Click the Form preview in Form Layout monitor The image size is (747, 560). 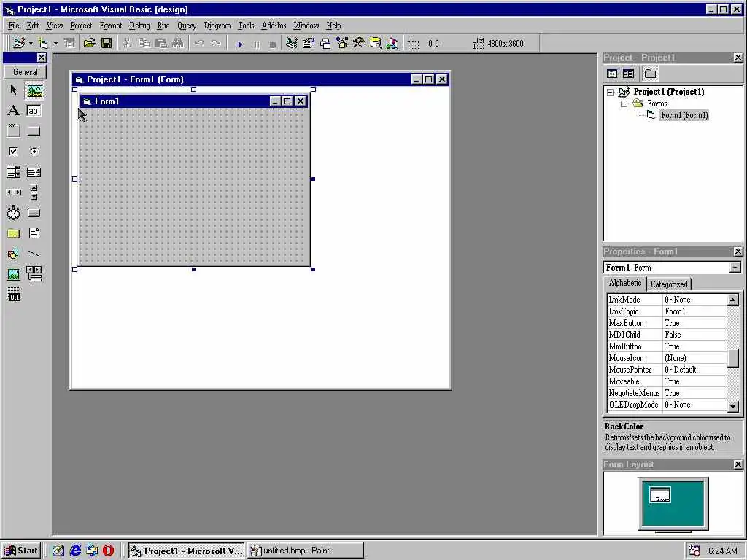660,495
